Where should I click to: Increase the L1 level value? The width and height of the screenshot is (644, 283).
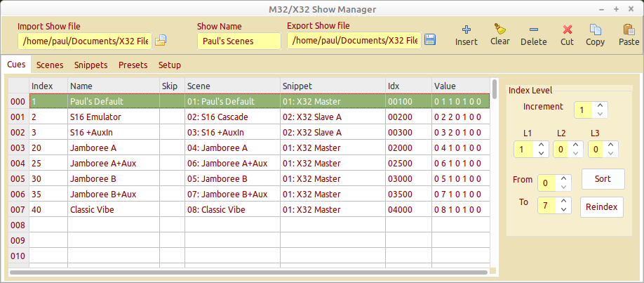[541, 145]
